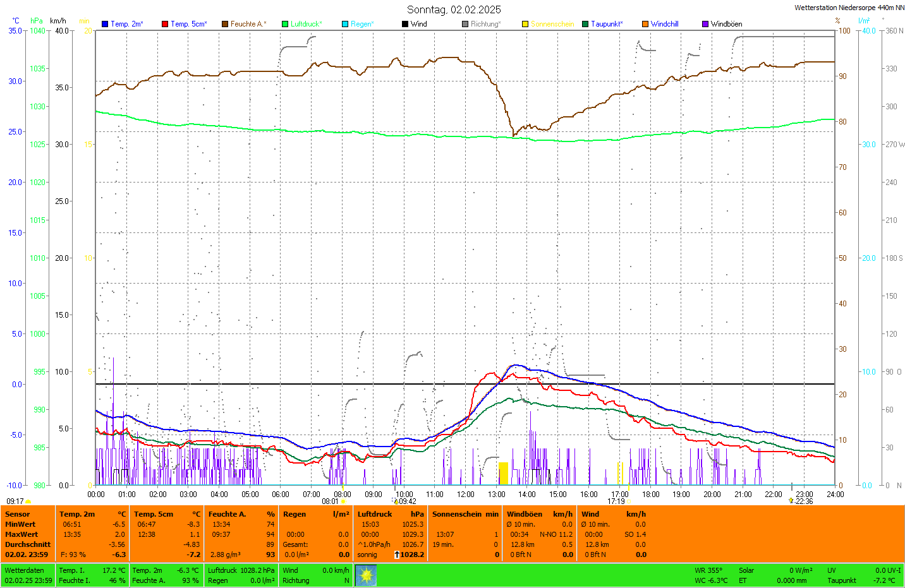
Task: Click the blue Temp. 2m legend square
Action: coord(105,24)
